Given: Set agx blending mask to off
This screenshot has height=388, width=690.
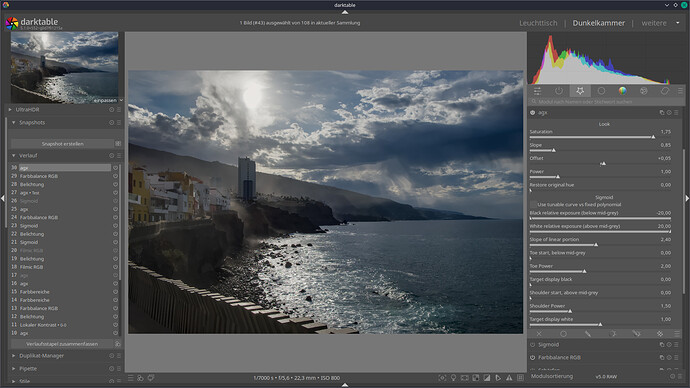Looking at the screenshot, I should pos(539,334).
